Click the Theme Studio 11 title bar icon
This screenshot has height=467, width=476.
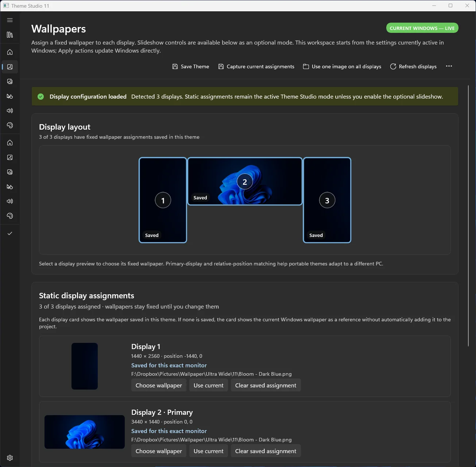point(6,6)
